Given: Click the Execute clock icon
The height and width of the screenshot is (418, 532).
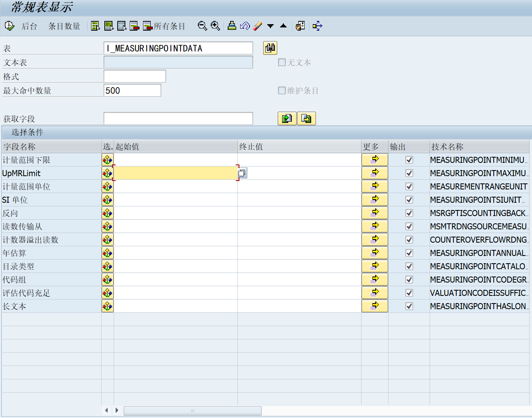Looking at the screenshot, I should coord(9,26).
